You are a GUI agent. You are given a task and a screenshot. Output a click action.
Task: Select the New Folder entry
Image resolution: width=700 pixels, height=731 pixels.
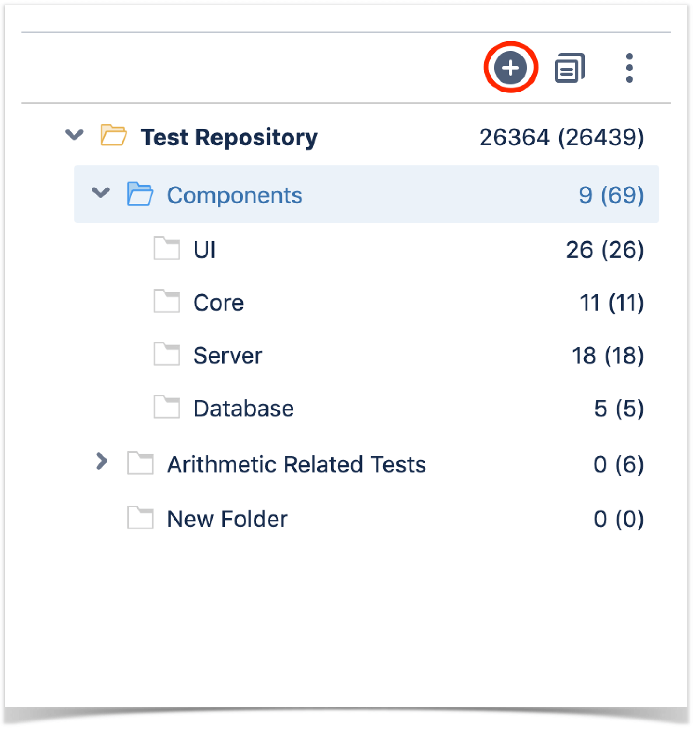(227, 519)
